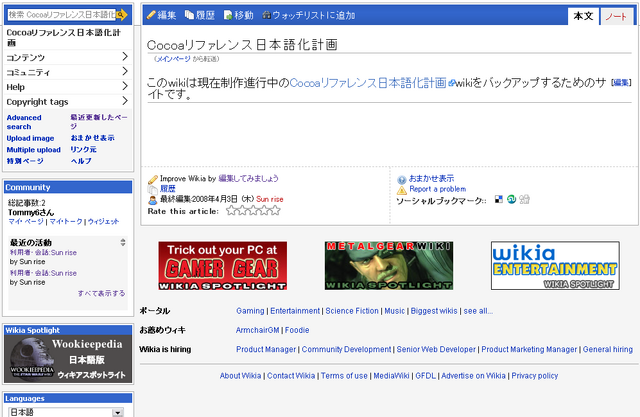Click the [編集] section edit link

coord(621,82)
